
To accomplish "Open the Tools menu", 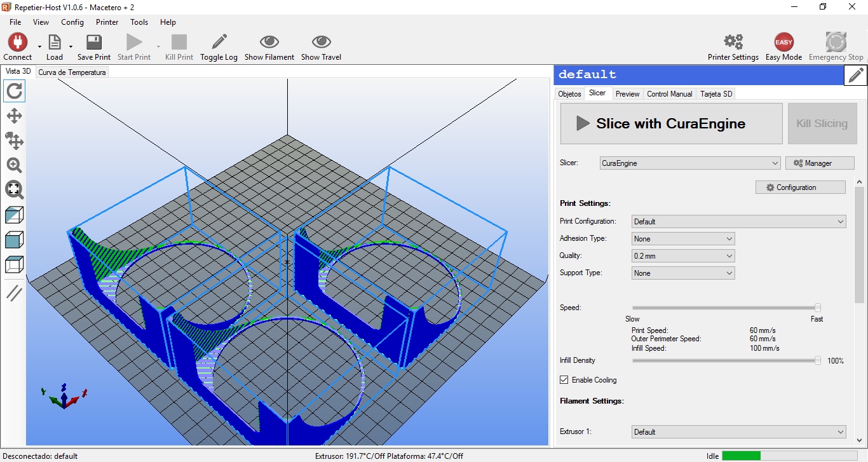I will coord(139,22).
